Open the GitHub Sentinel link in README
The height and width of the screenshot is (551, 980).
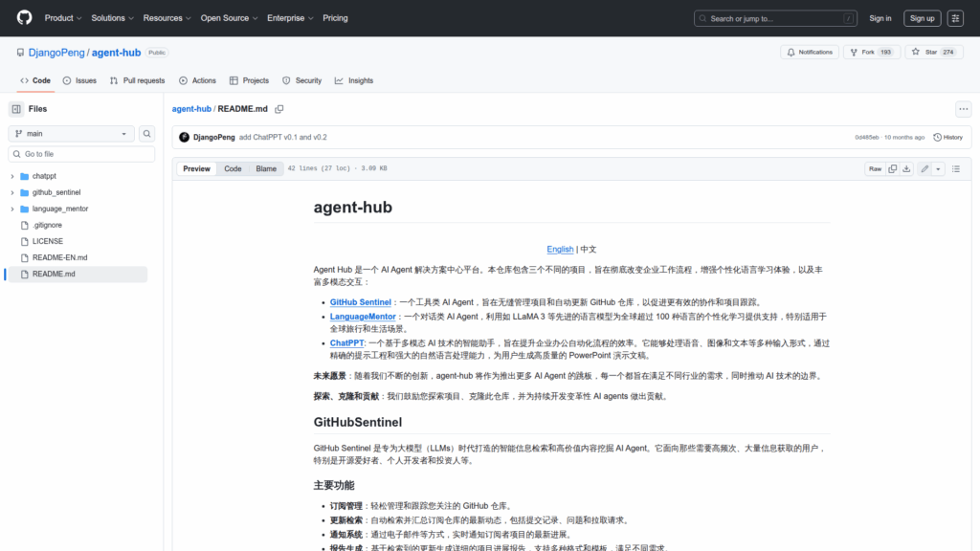click(360, 302)
